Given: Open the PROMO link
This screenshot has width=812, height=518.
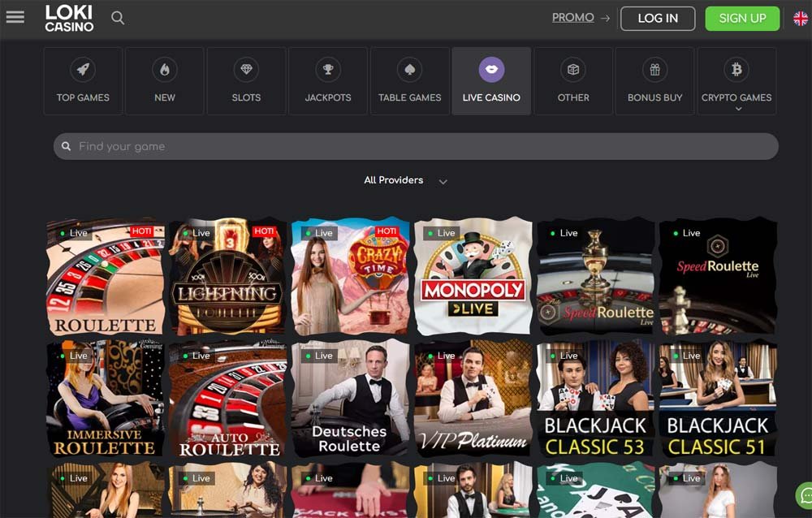Looking at the screenshot, I should pyautogui.click(x=572, y=18).
